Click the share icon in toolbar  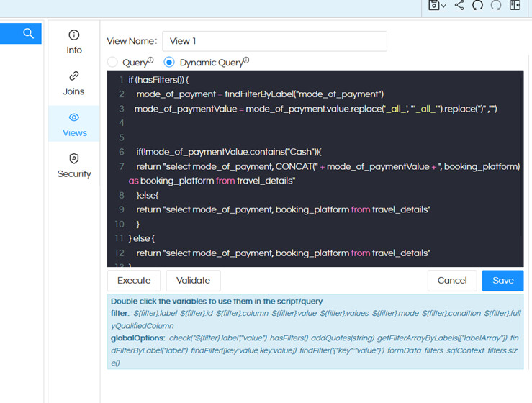(x=459, y=5)
